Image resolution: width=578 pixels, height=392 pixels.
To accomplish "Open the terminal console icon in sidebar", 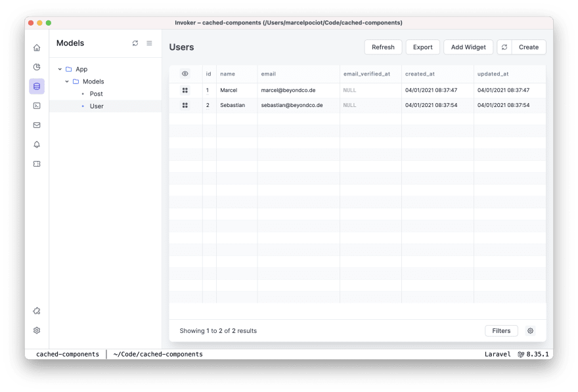I will [37, 106].
